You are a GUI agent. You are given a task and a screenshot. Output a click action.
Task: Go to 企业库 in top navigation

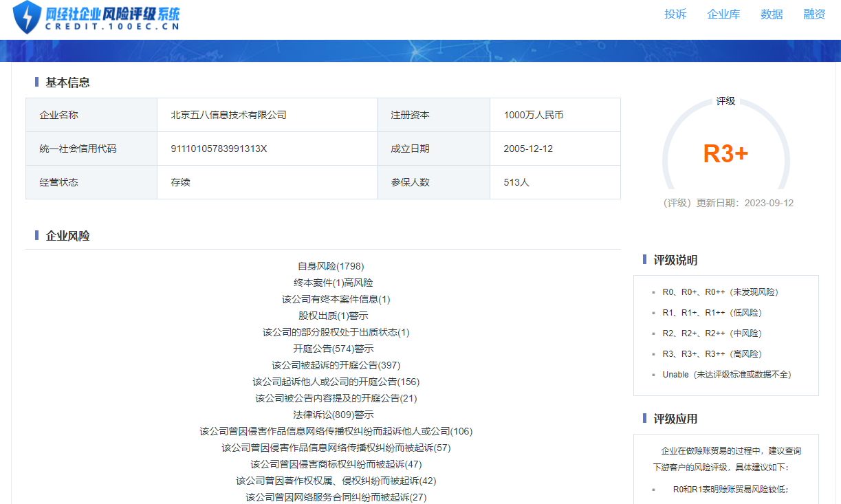tap(723, 14)
